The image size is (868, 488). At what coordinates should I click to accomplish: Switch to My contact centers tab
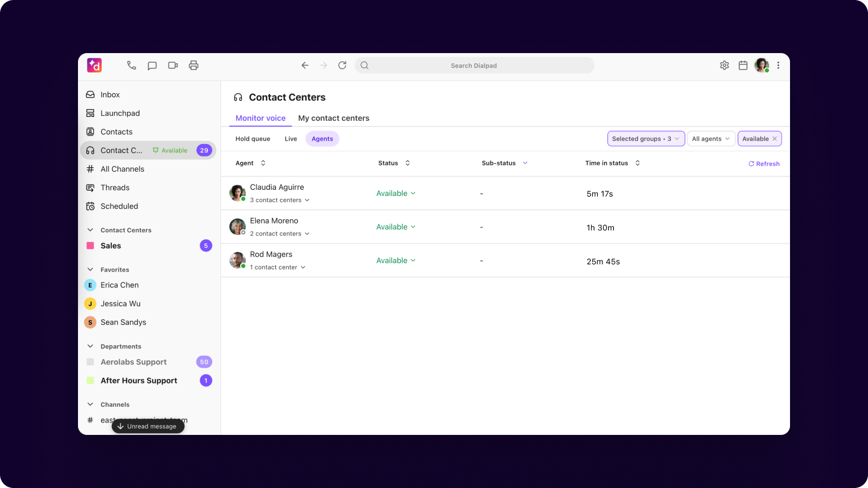334,118
